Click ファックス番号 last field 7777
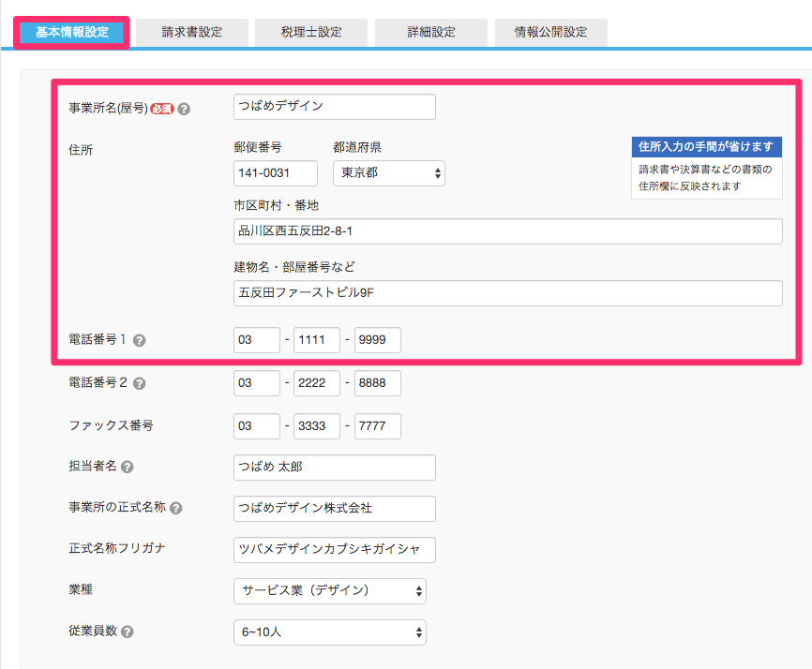Viewport: 812px width, 669px height. 378,425
